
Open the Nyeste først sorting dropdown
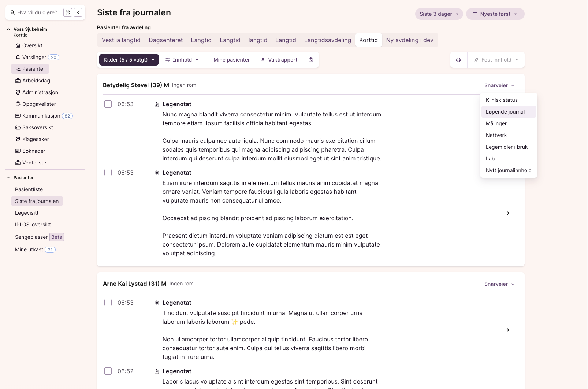pyautogui.click(x=495, y=14)
